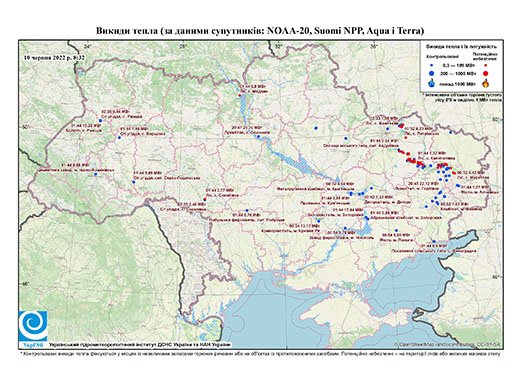Screen dimensions: 520x368
Task: Click the 32° longitude label at top
Action: [x=279, y=46]
